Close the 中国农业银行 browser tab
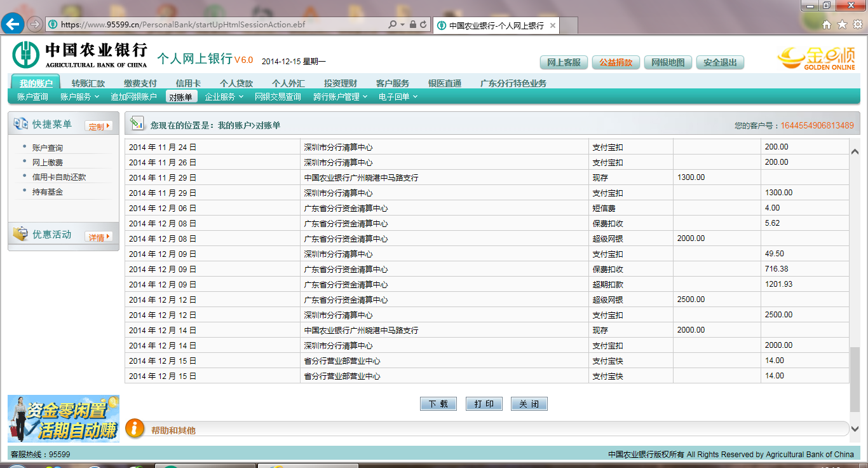Image resolution: width=868 pixels, height=468 pixels. point(553,25)
